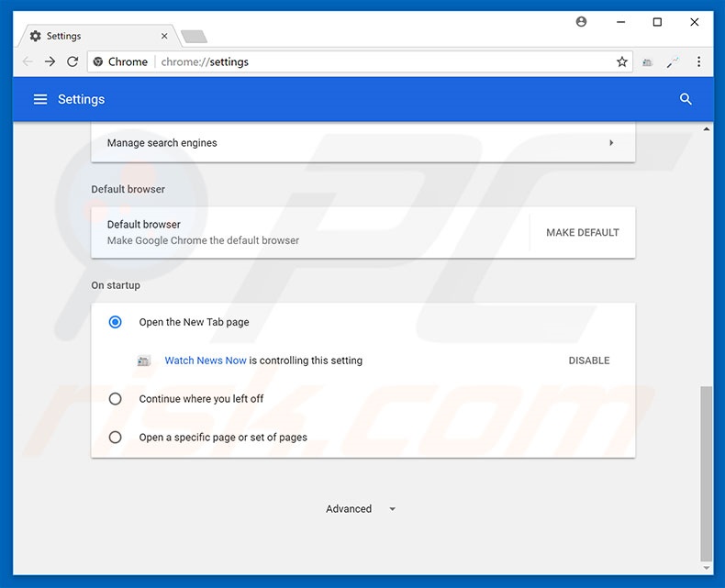Click the Watch News Now extension toolbar icon

point(648,62)
